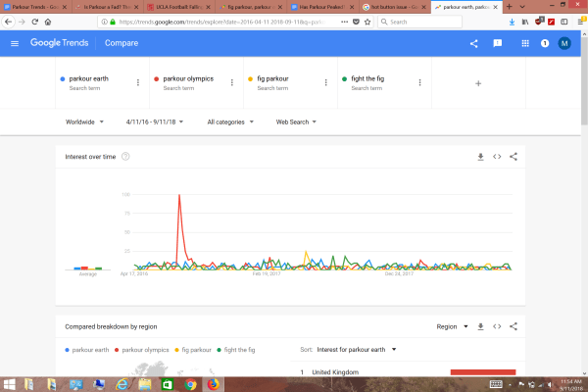
Task: Open options menu for parkour earth term
Action: [x=137, y=82]
